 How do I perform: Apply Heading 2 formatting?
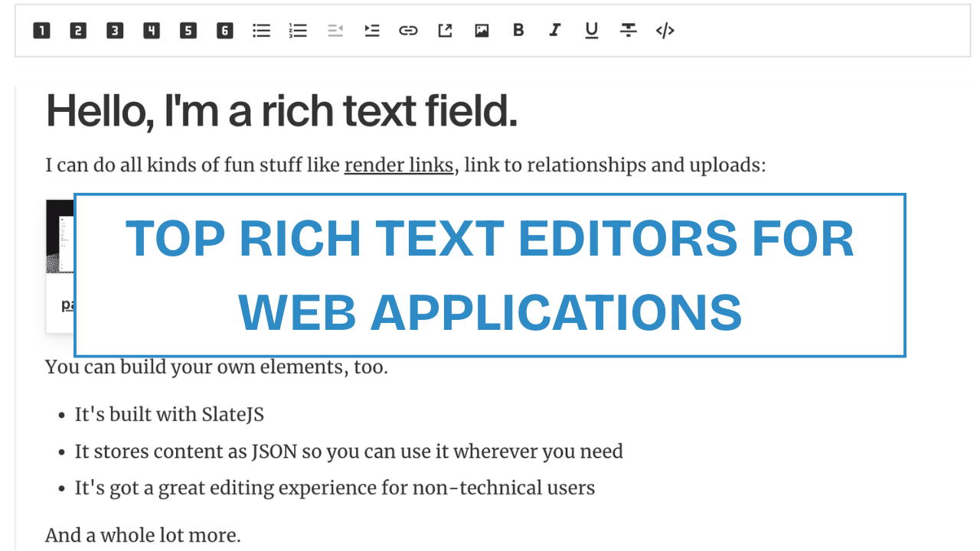click(x=78, y=31)
